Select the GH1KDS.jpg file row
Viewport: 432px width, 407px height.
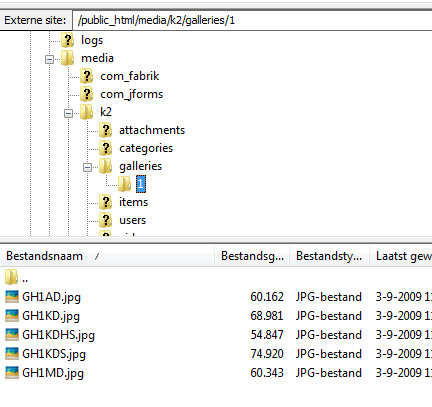[216, 354]
